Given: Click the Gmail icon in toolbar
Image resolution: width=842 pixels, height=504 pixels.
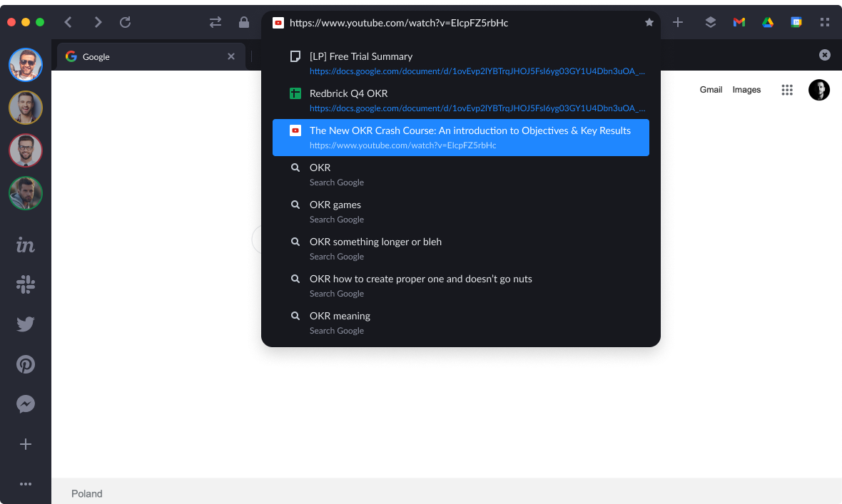Looking at the screenshot, I should coord(739,22).
